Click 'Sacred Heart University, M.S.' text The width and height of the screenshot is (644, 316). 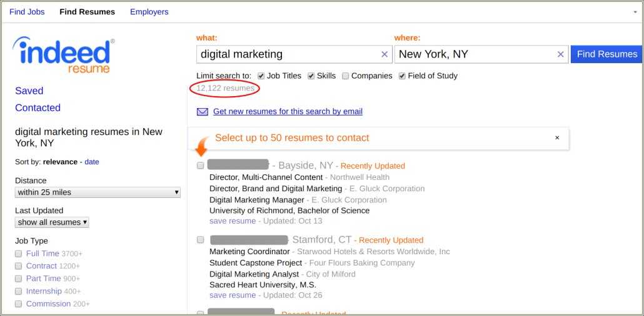pyautogui.click(x=263, y=285)
